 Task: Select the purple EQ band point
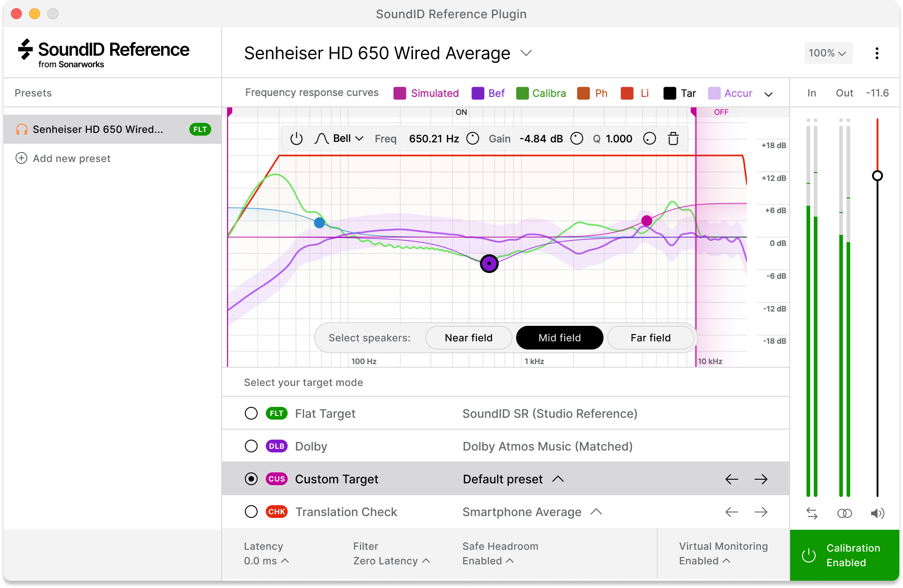[x=489, y=264]
